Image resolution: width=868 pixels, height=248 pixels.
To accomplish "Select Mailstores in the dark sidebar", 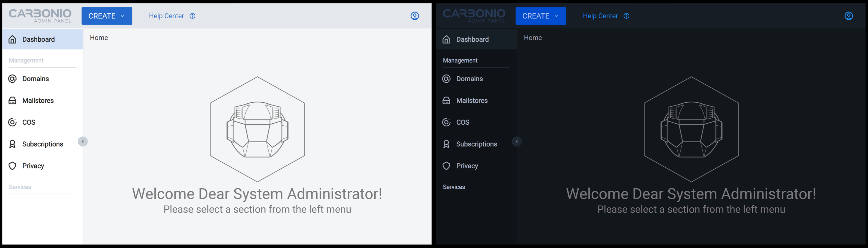I will (x=472, y=101).
